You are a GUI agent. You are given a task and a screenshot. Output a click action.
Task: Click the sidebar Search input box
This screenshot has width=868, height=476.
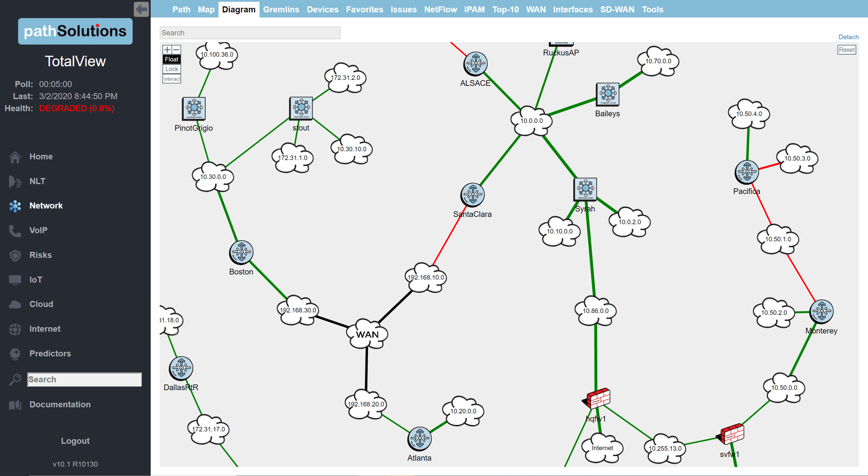[x=84, y=380]
